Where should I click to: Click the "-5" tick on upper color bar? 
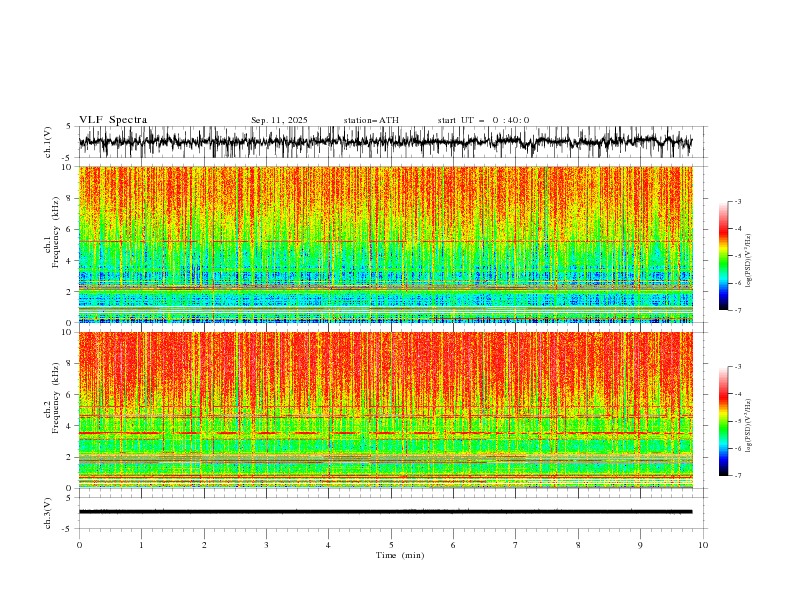(737, 256)
